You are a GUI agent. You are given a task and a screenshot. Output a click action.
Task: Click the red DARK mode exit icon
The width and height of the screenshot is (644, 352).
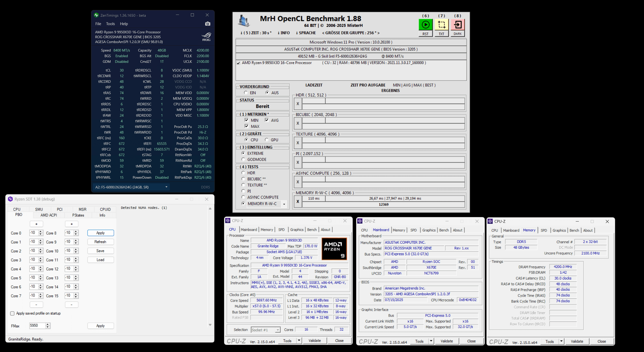(x=458, y=25)
